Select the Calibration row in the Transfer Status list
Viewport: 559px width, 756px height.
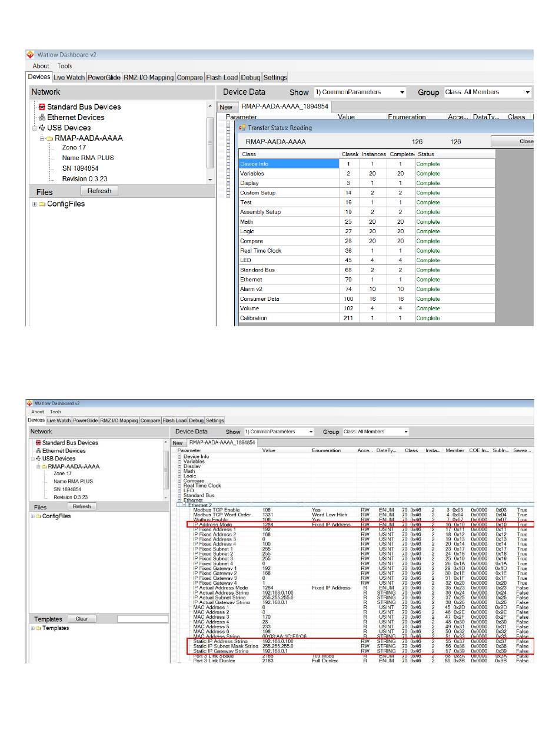(x=367, y=318)
